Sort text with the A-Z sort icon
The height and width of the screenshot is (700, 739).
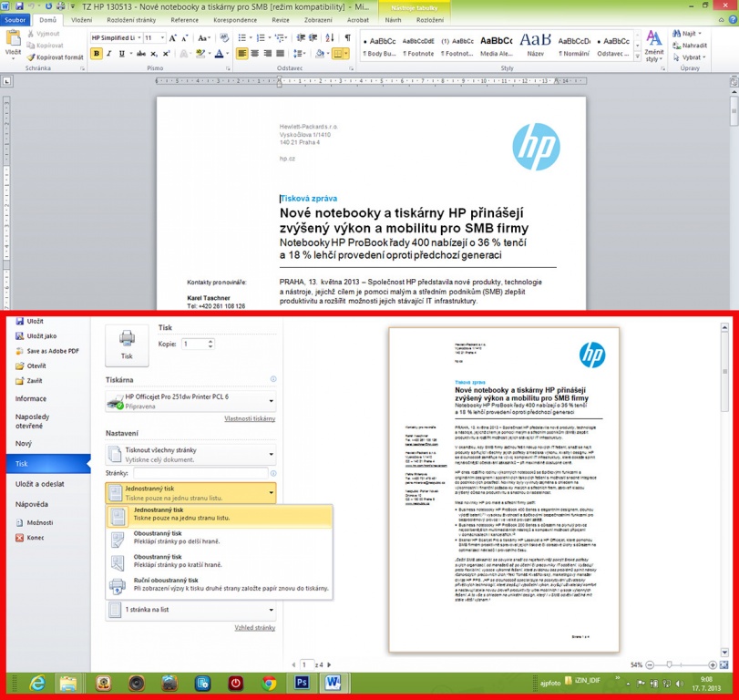click(330, 38)
